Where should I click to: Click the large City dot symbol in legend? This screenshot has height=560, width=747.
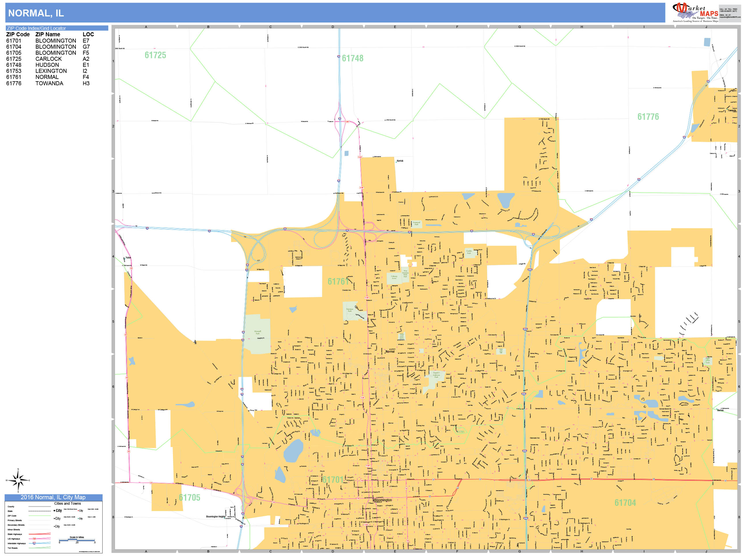point(55,511)
